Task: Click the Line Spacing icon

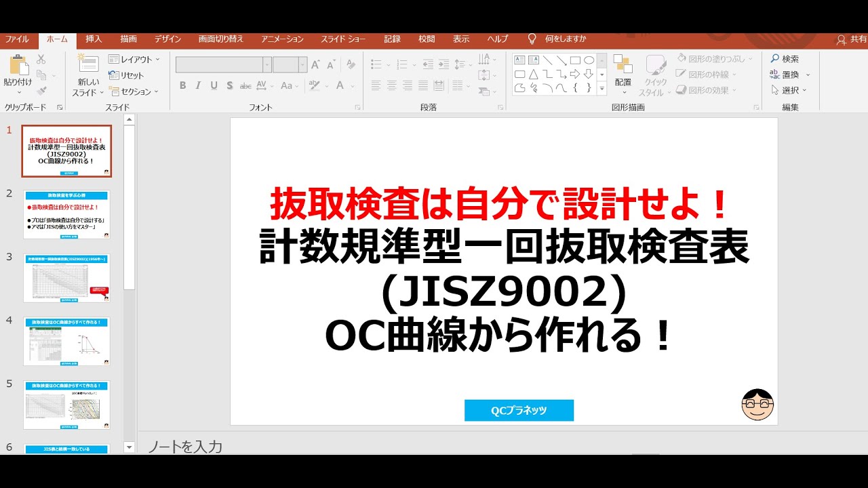Action: click(x=460, y=65)
